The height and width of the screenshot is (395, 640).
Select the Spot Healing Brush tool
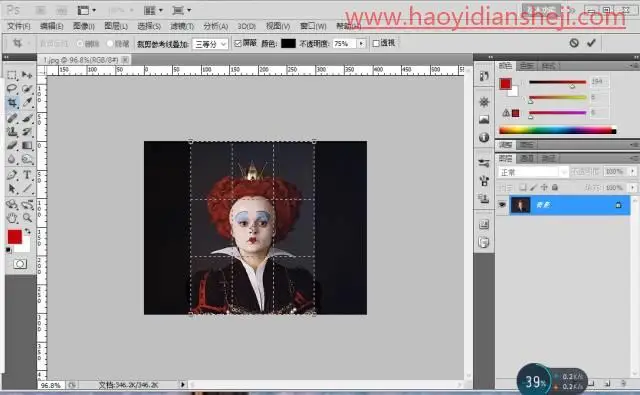pos(12,118)
